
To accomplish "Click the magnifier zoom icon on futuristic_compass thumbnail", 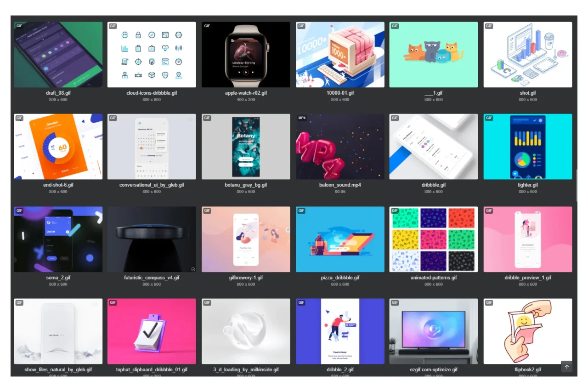I will (193, 269).
